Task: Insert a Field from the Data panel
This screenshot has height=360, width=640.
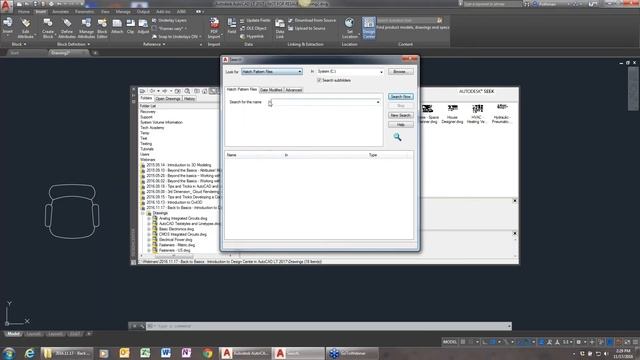Action: [x=231, y=26]
